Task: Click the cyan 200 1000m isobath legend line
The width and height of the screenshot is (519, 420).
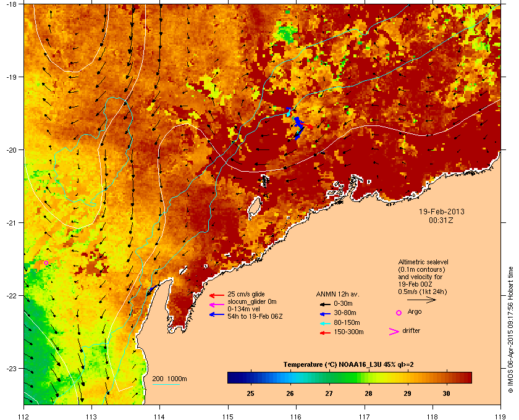Action: tap(166, 385)
